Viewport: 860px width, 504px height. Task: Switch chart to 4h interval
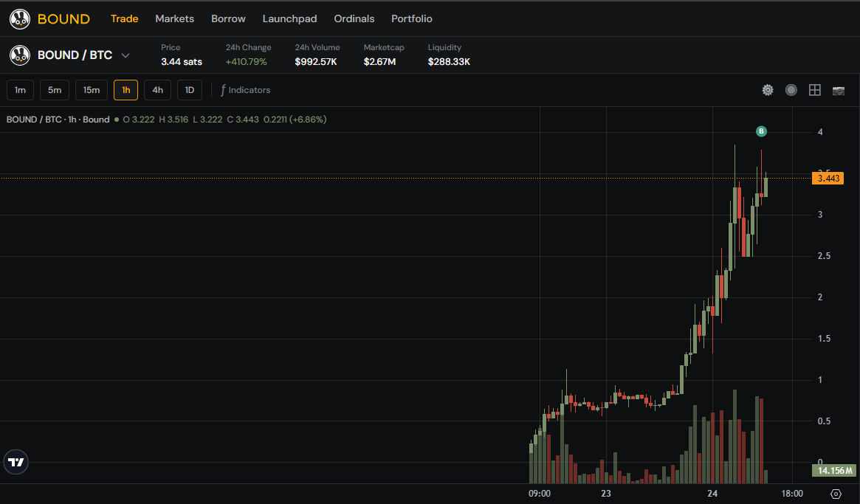tap(157, 90)
